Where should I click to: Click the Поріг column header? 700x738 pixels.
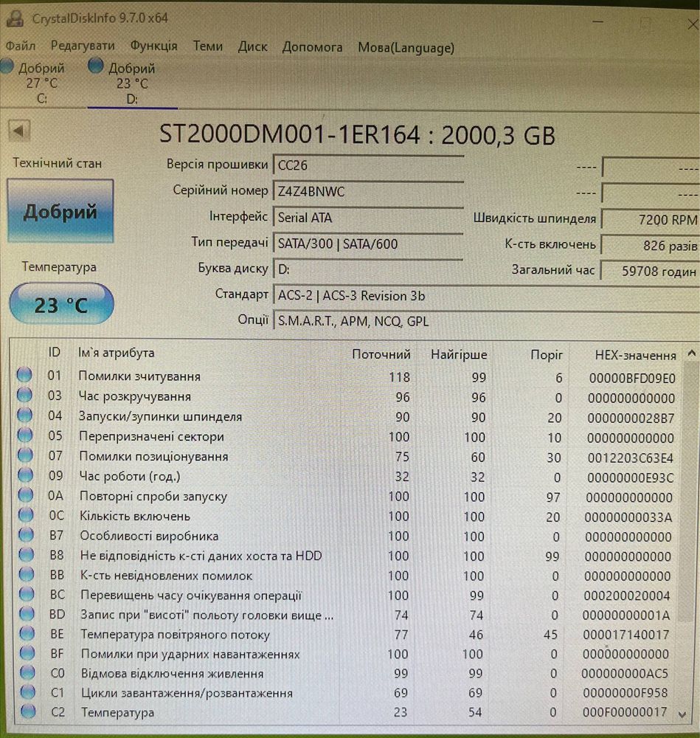546,355
